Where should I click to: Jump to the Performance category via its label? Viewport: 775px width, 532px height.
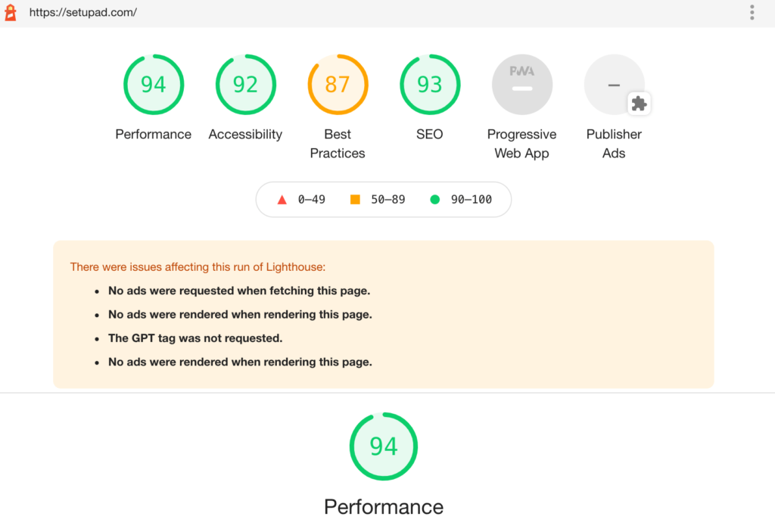click(153, 134)
